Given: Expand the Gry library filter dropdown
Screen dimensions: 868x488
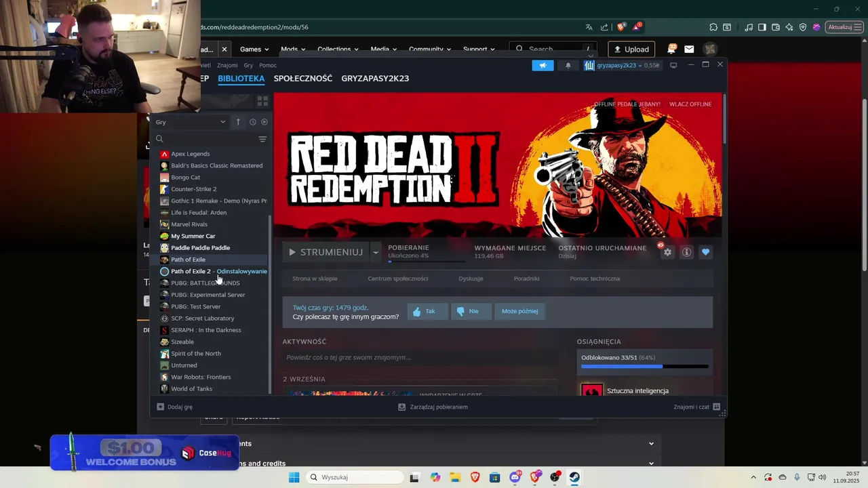Looking at the screenshot, I should pos(191,122).
